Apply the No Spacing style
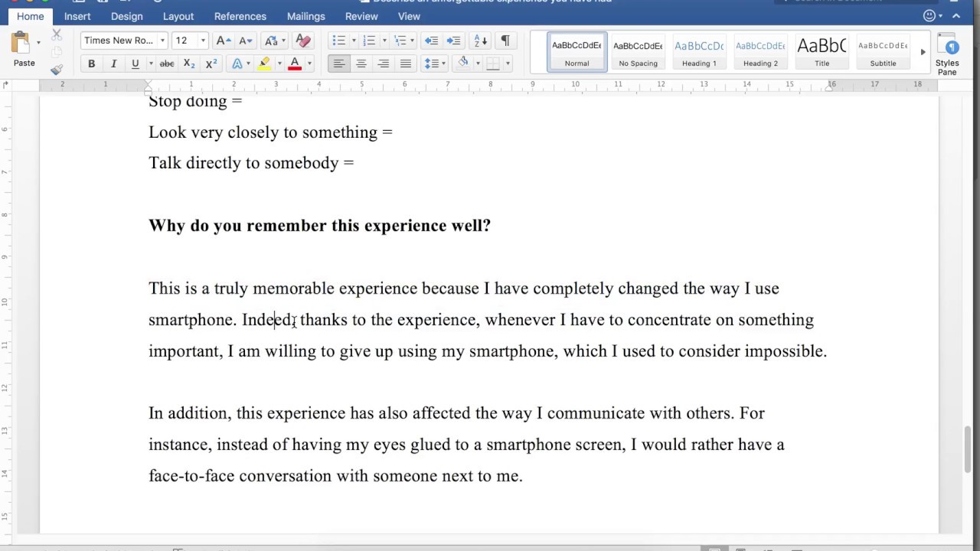 pyautogui.click(x=638, y=51)
